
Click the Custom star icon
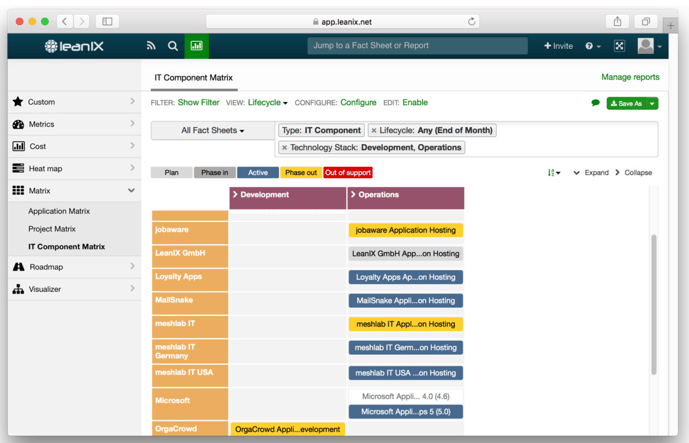(18, 102)
